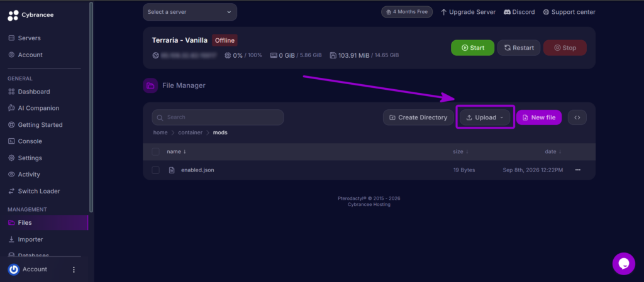
Task: Open options menu for enabled.json
Action: 578,170
